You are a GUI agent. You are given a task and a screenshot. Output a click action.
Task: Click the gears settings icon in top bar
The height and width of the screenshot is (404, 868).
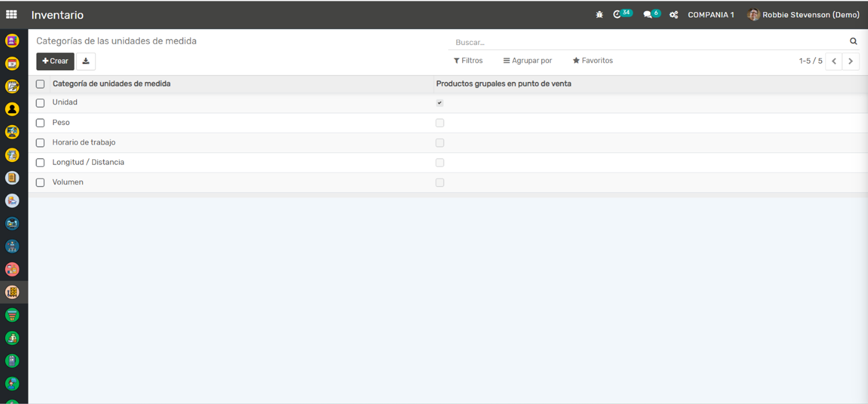point(674,15)
